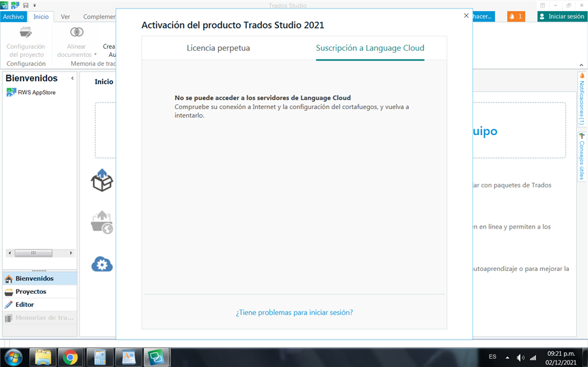
Task: Open the document app in the taskbar
Action: (128, 357)
